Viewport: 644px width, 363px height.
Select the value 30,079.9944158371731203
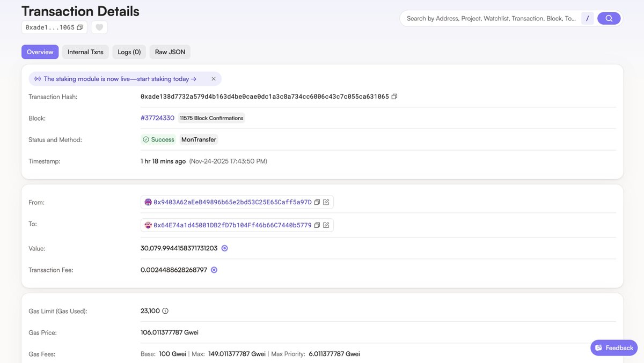(179, 248)
